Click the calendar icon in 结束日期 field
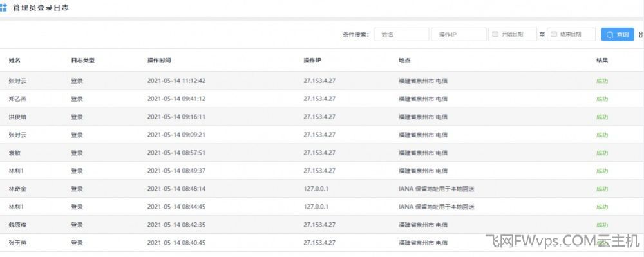The image size is (644, 257). (554, 34)
